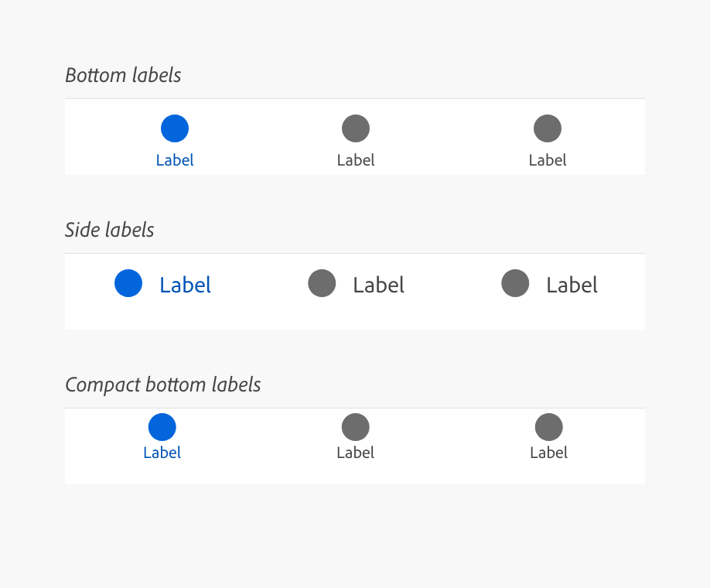Select the blue circle in Side labels row
Viewport: 710px width, 588px height.
[128, 283]
